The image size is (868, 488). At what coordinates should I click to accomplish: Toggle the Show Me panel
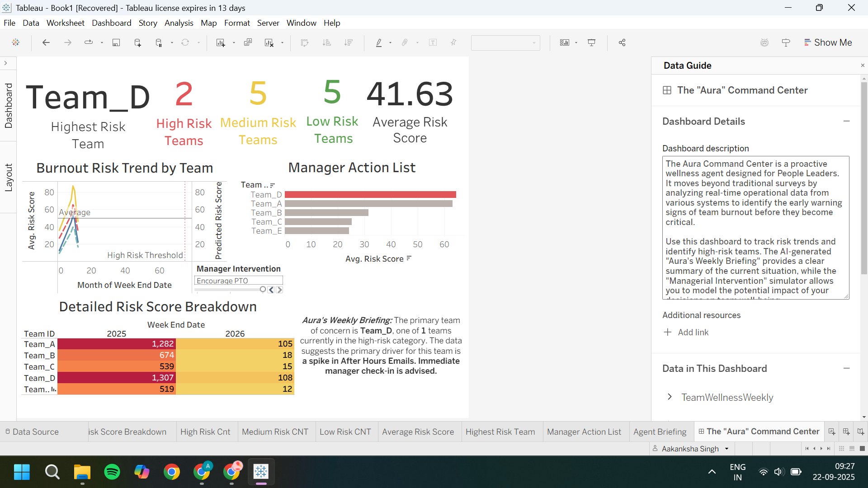828,42
